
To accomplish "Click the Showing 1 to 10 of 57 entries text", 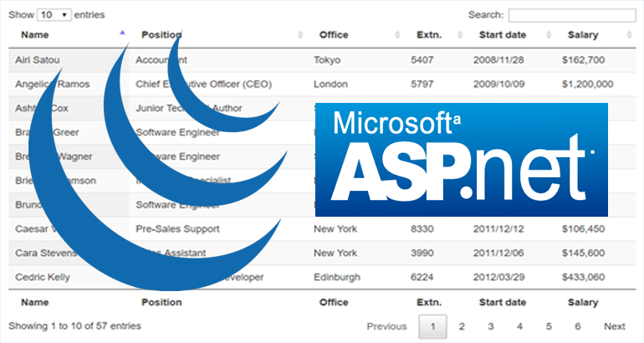I will 74,326.
